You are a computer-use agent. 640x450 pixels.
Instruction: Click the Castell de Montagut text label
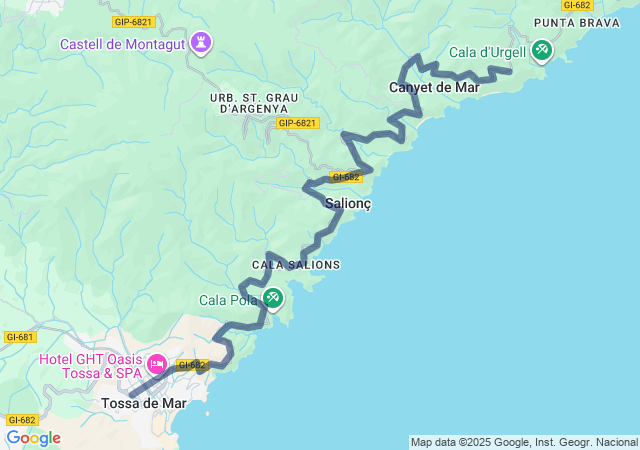(x=122, y=44)
